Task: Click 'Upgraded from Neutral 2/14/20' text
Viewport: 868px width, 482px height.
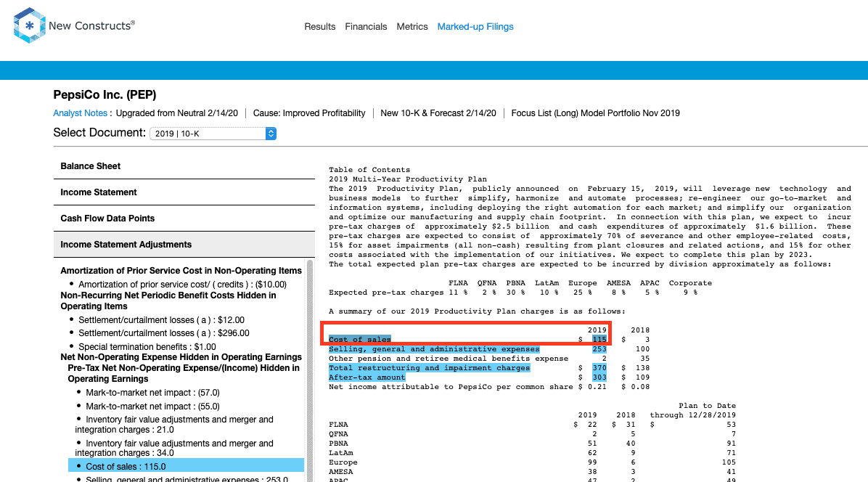Action: coord(177,113)
